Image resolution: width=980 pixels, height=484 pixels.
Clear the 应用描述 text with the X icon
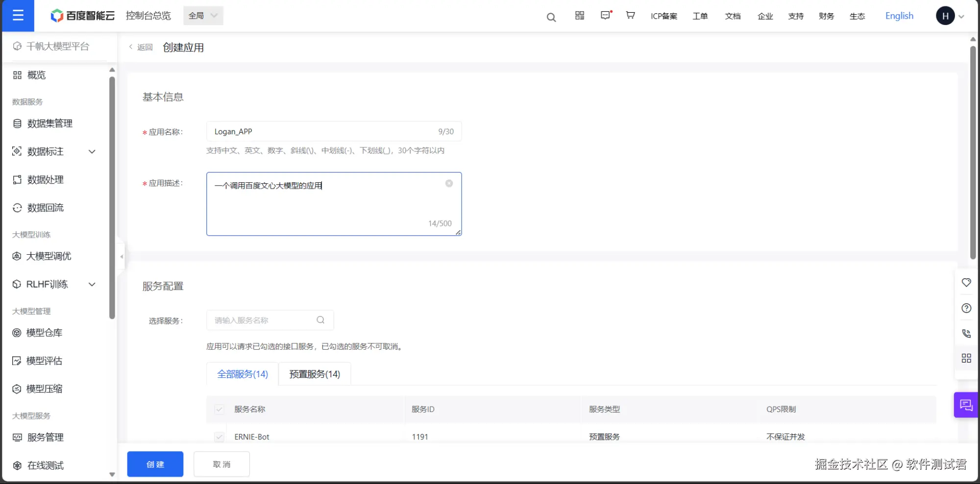pyautogui.click(x=449, y=183)
